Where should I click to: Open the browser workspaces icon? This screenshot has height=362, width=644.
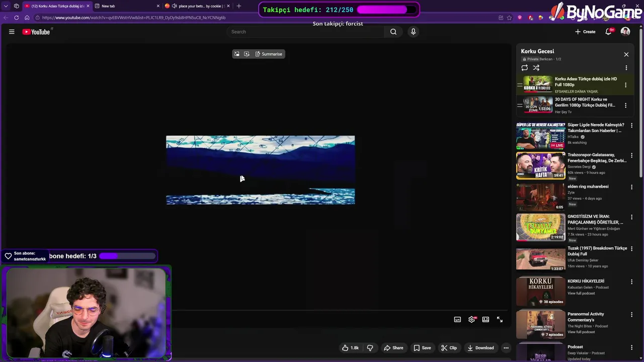(17, 6)
